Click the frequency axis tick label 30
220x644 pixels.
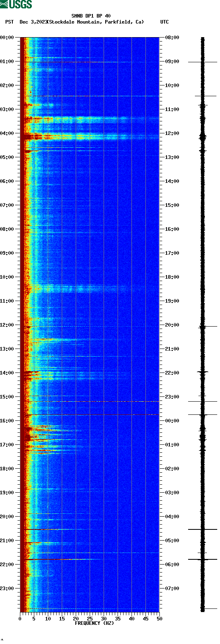point(104,619)
